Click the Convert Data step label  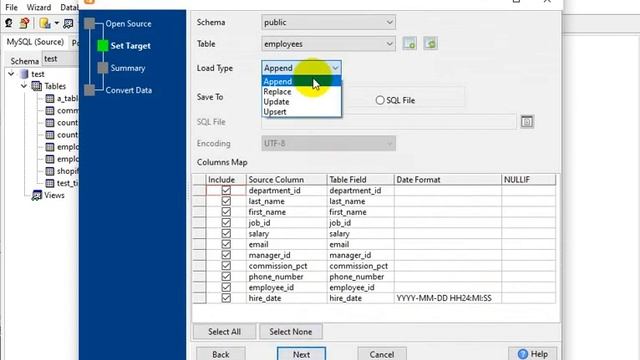point(129,90)
